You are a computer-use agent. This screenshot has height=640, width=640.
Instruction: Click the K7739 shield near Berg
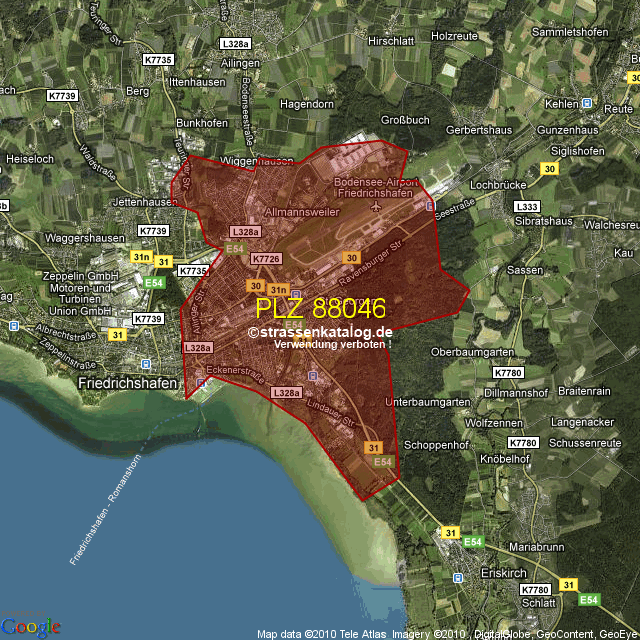coord(62,95)
